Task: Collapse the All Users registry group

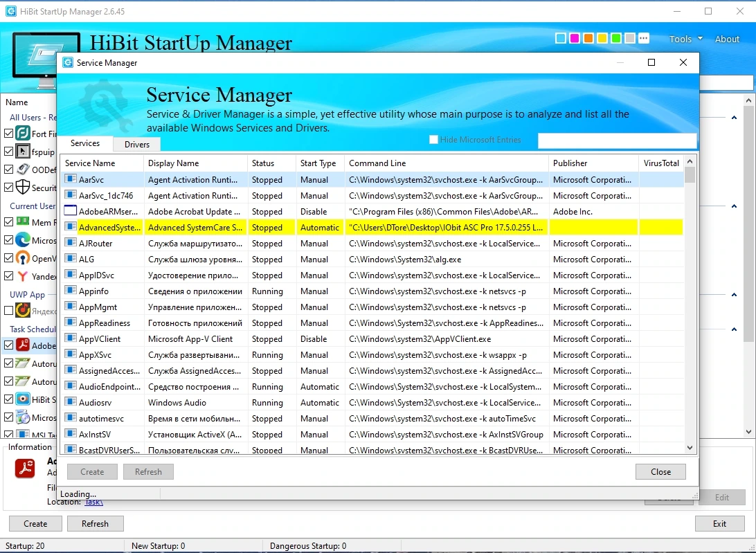Action: pyautogui.click(x=734, y=117)
